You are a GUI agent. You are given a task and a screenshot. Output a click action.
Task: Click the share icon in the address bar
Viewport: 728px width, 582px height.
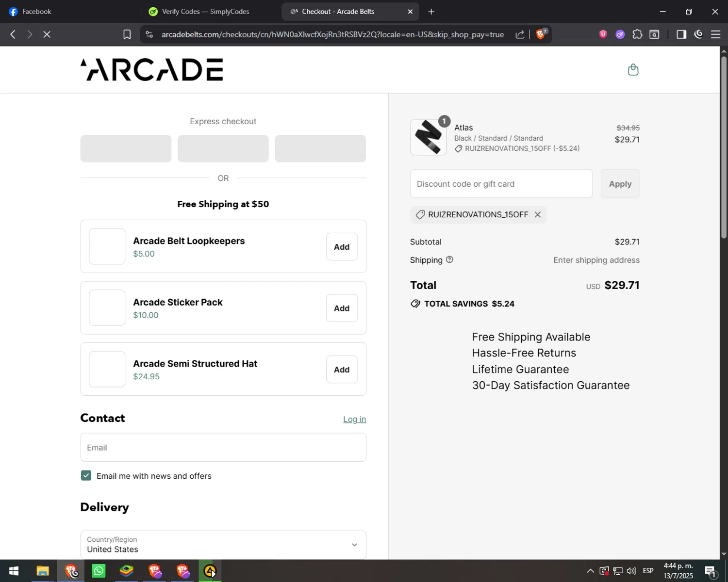tap(520, 34)
